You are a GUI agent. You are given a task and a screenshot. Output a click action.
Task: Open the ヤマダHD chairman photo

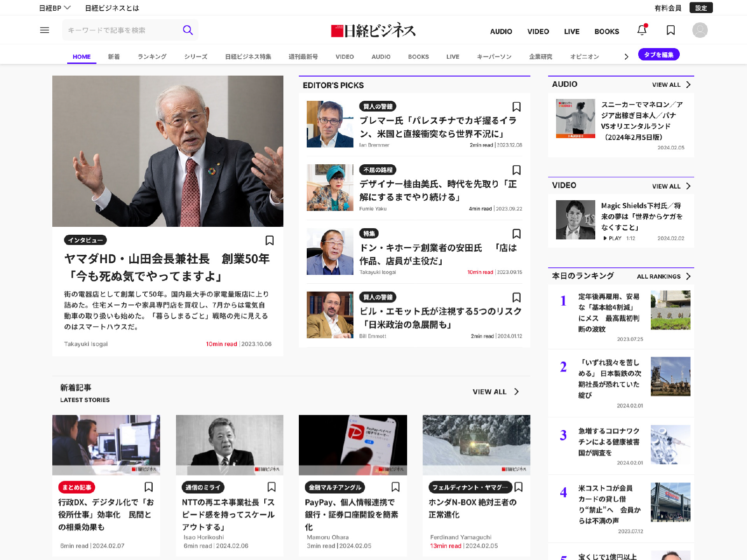(168, 151)
